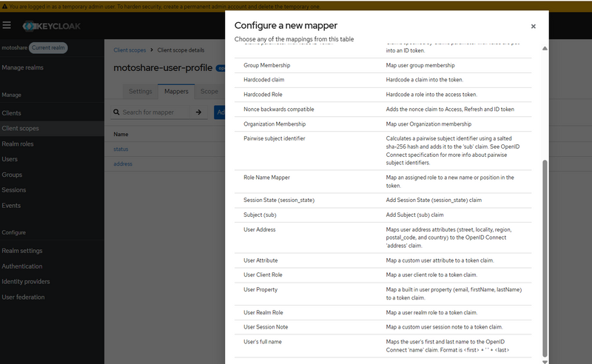This screenshot has width=592, height=364.
Task: Open the address mapper link
Action: (123, 164)
